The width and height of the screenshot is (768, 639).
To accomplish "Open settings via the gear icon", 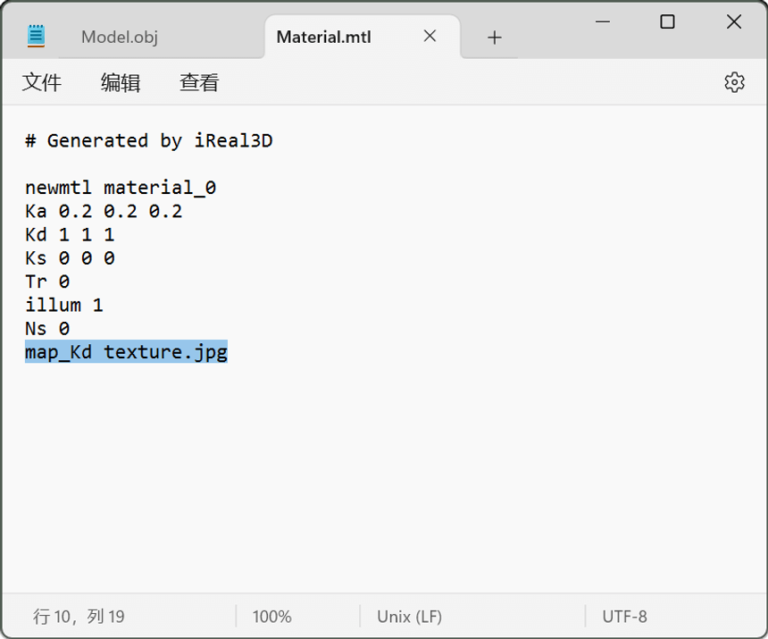I will (734, 82).
